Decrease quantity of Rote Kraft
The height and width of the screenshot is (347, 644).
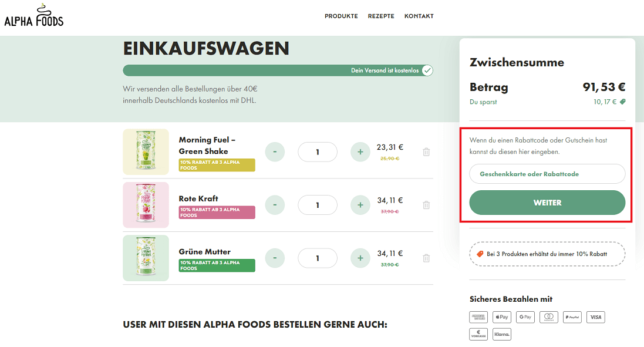coord(275,205)
